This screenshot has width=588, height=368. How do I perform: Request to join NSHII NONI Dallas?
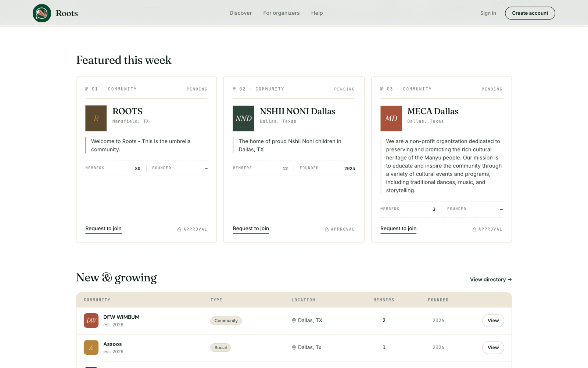[251, 229]
